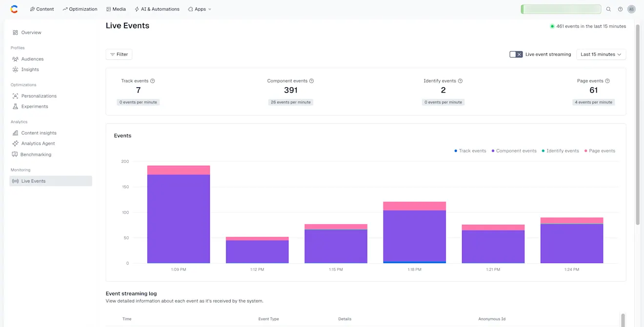
Task: Click the info icon beside Track events
Action: [x=153, y=81]
